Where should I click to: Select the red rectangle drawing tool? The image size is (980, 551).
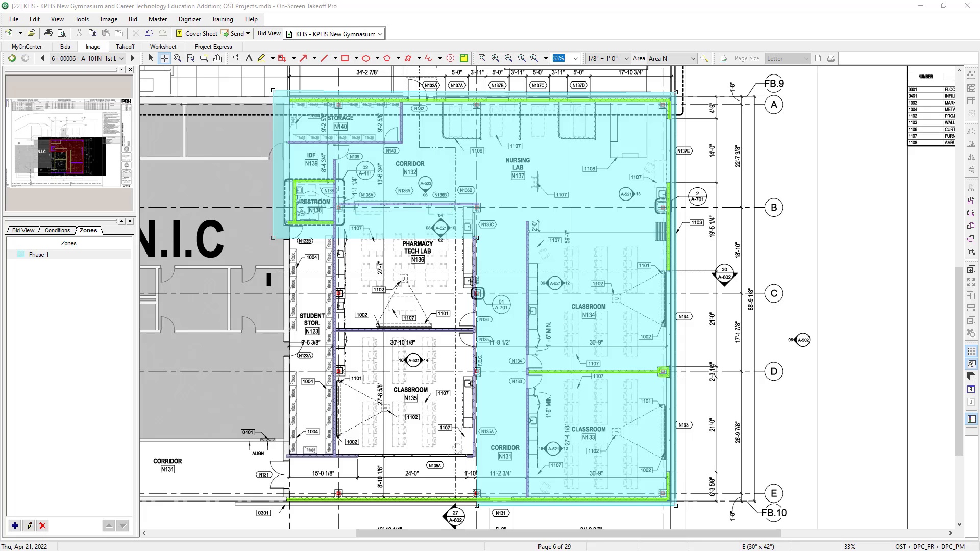coord(345,58)
